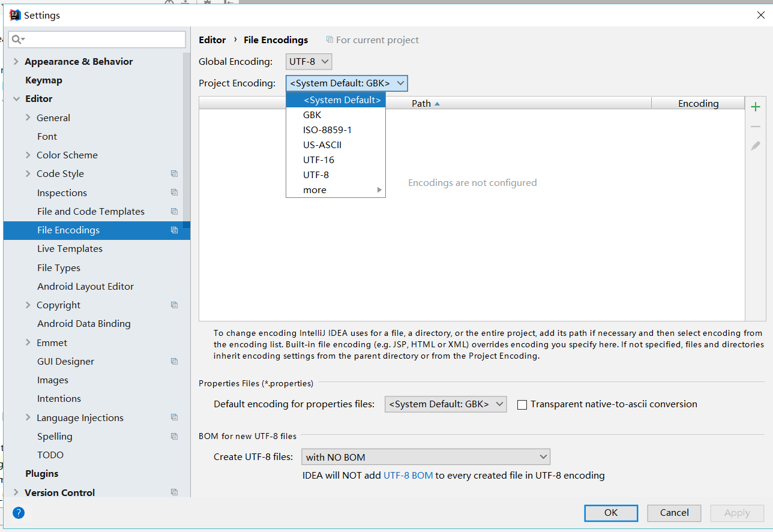
Task: Expand the Version Control tree node
Action: tap(16, 492)
